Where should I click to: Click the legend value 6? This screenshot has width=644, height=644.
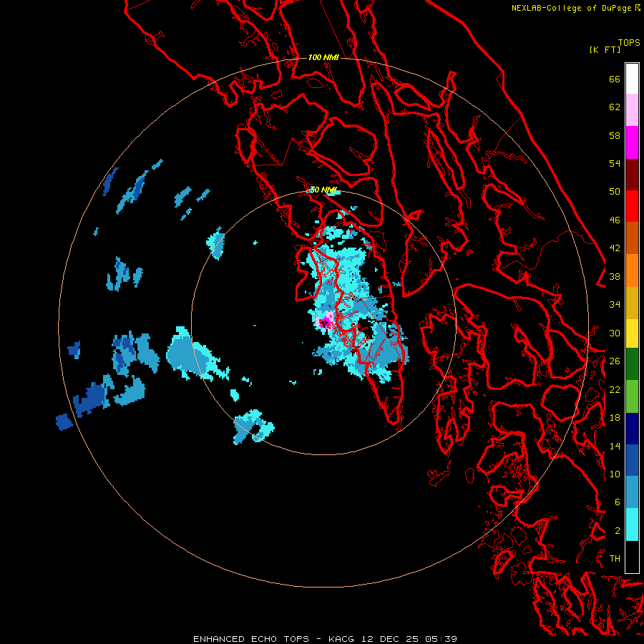(618, 502)
